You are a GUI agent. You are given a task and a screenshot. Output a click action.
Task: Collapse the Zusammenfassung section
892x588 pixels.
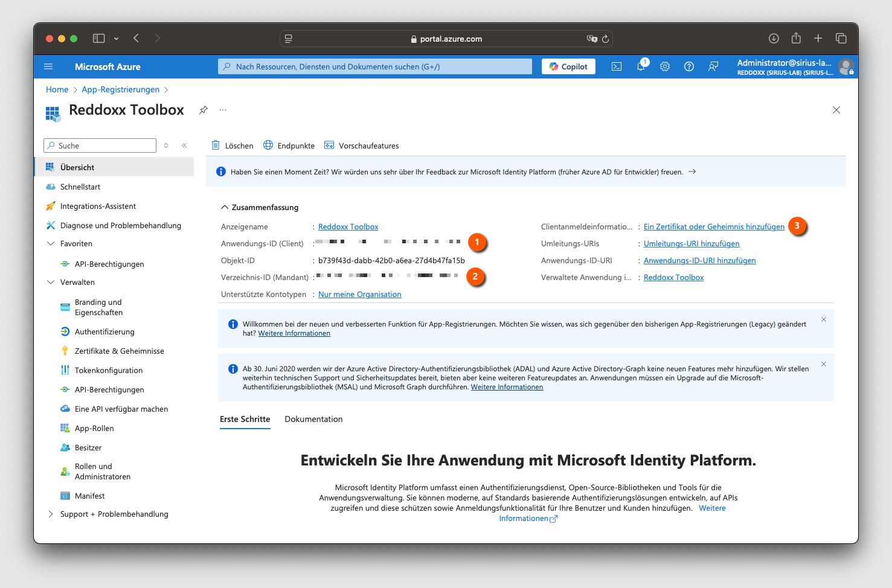225,207
